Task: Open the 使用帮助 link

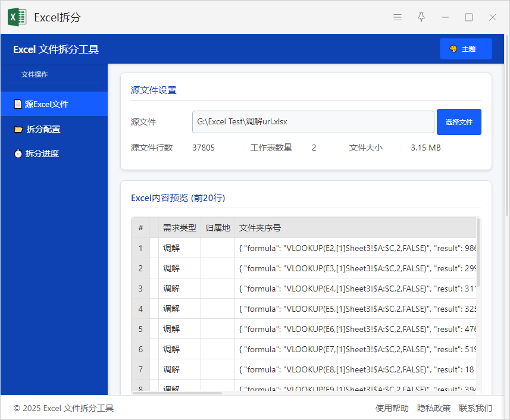Action: 392,408
